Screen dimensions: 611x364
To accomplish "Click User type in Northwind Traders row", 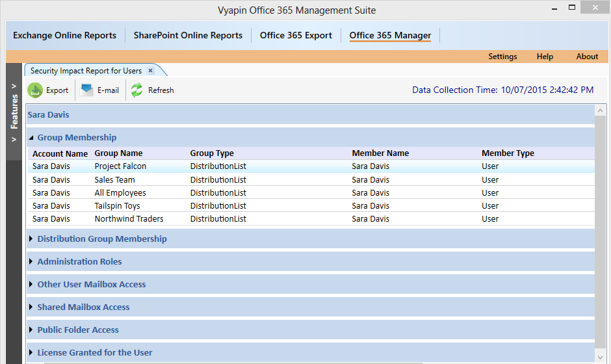I will pos(490,218).
